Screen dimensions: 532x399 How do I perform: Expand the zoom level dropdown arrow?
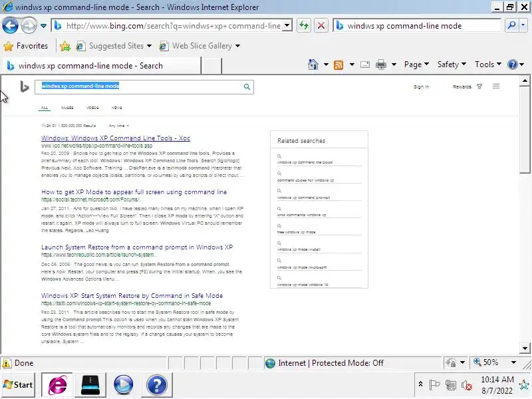(x=513, y=362)
